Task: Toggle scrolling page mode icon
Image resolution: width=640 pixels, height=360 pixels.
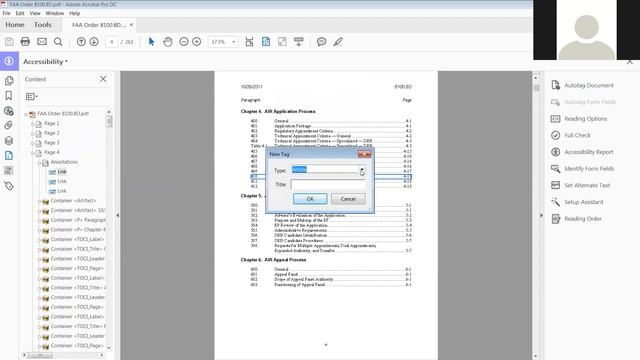Action: (249, 42)
